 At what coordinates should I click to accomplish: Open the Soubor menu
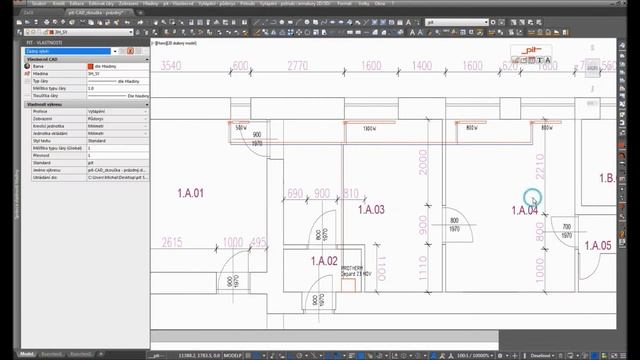(x=39, y=3)
